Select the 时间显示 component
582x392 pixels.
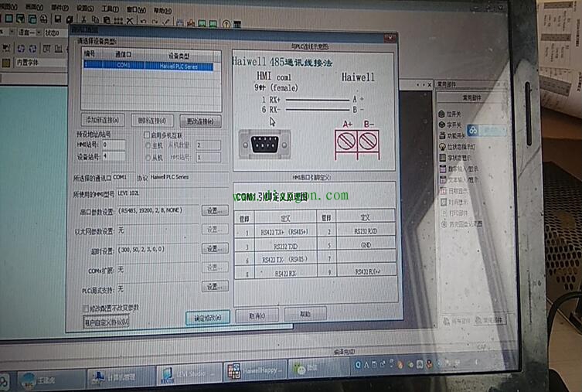454,202
